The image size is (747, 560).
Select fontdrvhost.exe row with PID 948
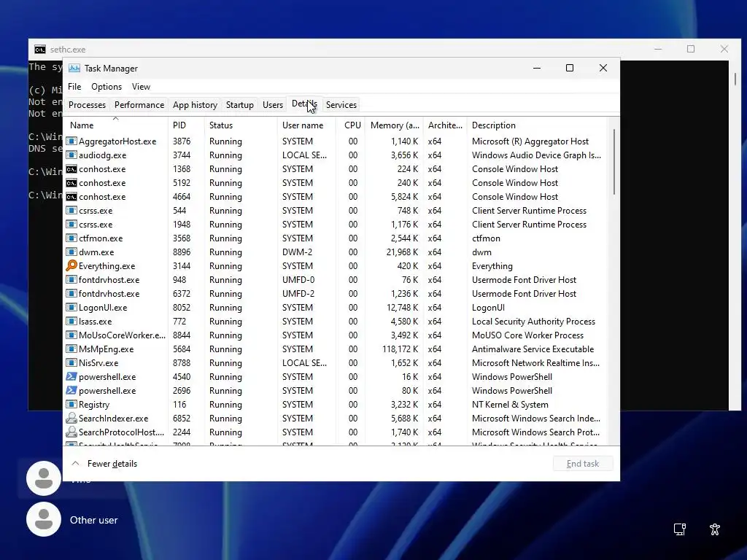(x=336, y=279)
